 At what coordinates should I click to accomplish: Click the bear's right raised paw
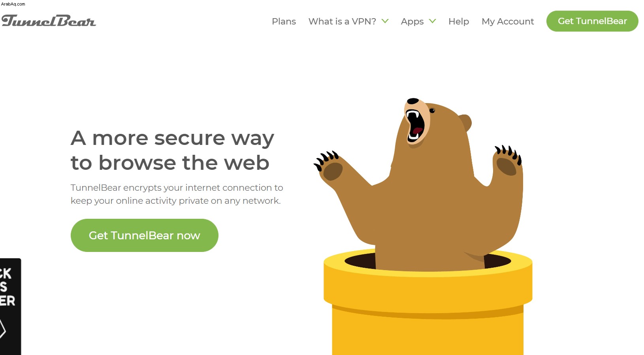508,161
